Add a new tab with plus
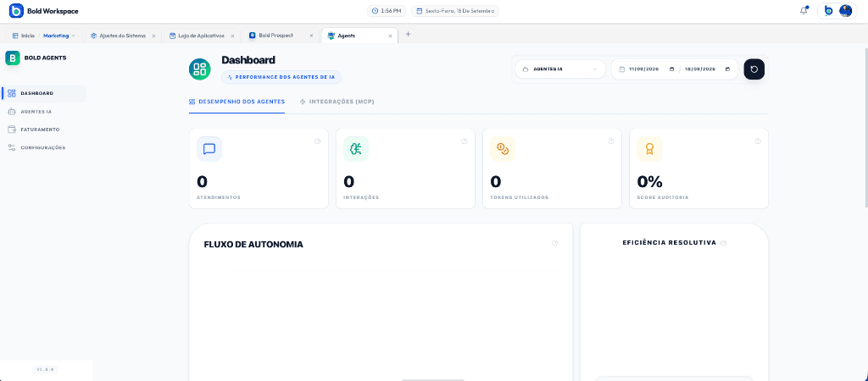This screenshot has width=868, height=381. click(x=409, y=34)
